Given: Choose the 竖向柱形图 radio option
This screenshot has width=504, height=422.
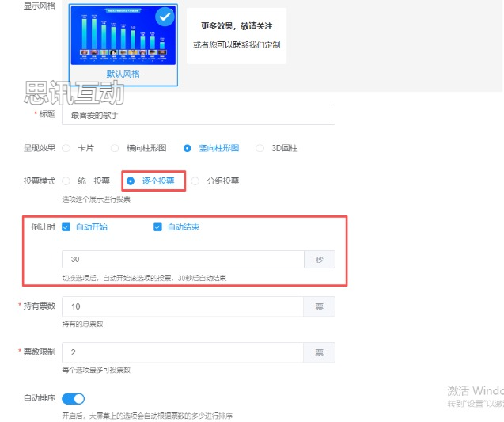Looking at the screenshot, I should pyautogui.click(x=187, y=148).
